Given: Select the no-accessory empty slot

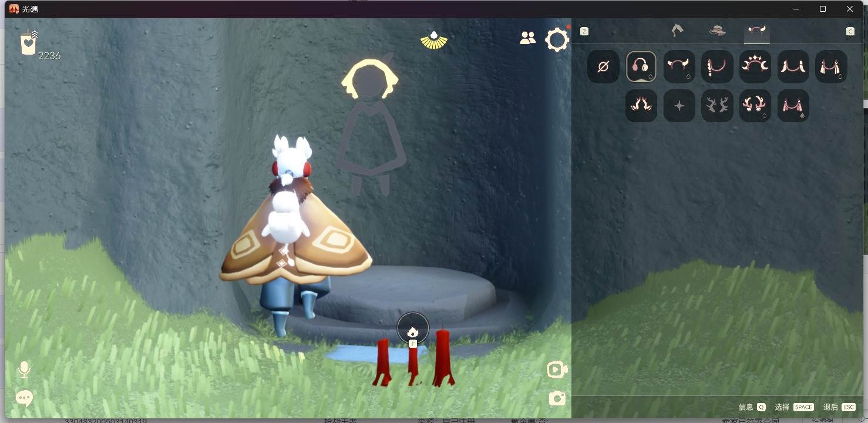Looking at the screenshot, I should pos(603,66).
